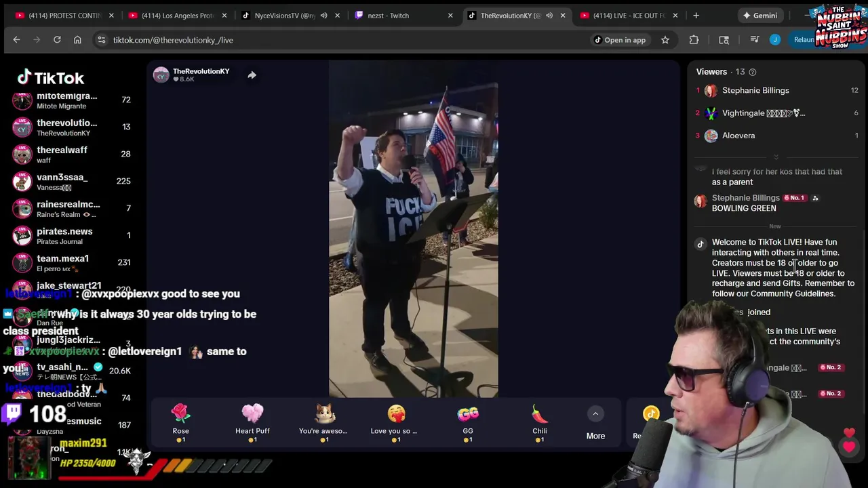Image resolution: width=868 pixels, height=488 pixels.
Task: Open the browser profile avatar J
Action: [x=775, y=40]
